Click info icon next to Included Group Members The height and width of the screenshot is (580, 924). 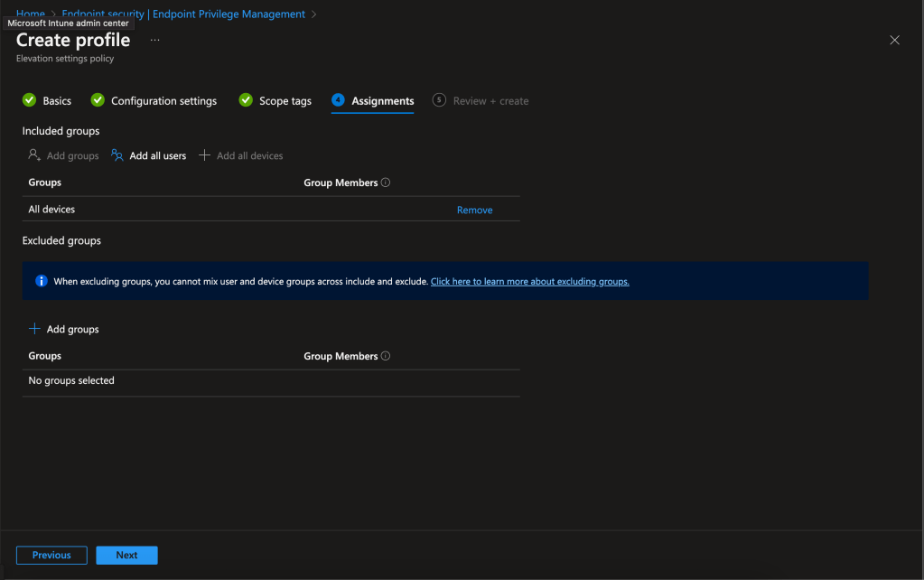click(x=386, y=182)
